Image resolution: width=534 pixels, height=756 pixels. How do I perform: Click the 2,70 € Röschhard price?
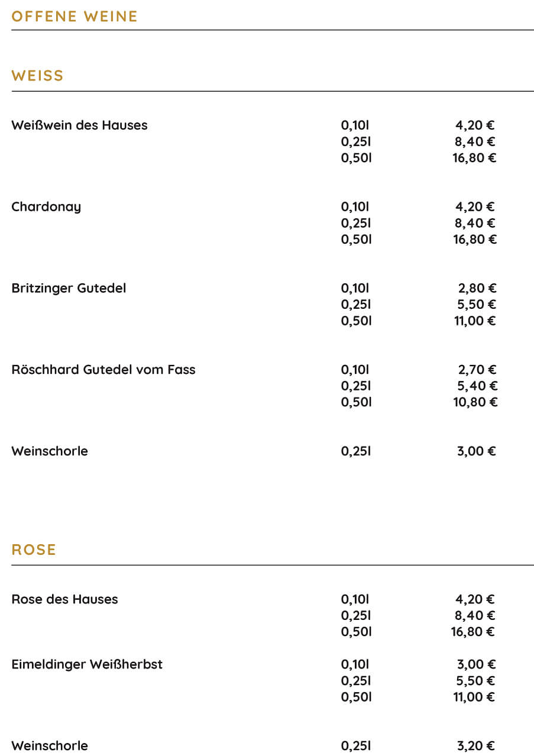(477, 370)
